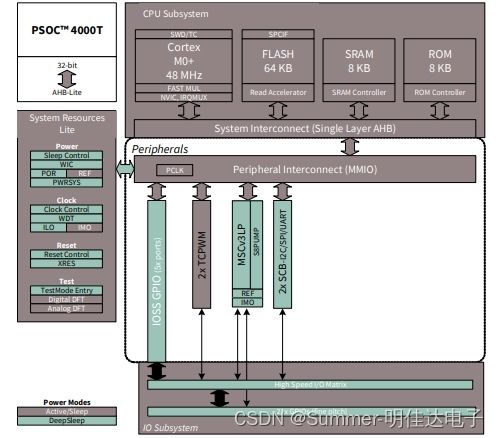Click the PSOC 4000T title box
Image resolution: width=499 pixels, height=438 pixels.
[67, 30]
